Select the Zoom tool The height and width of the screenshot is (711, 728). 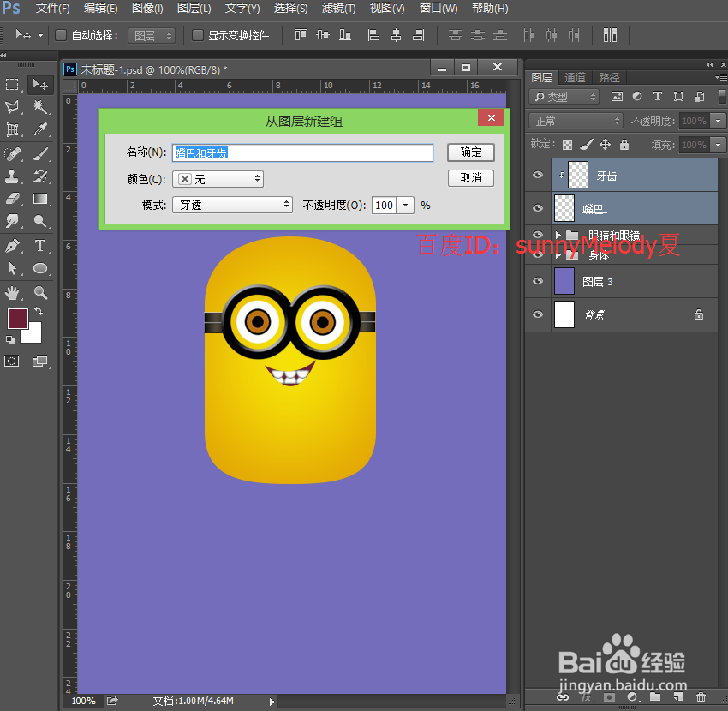pos(40,292)
